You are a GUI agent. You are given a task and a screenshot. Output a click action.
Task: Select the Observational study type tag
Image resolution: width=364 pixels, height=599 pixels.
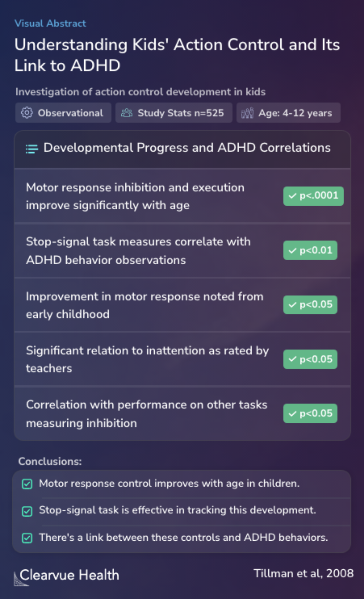click(x=63, y=113)
